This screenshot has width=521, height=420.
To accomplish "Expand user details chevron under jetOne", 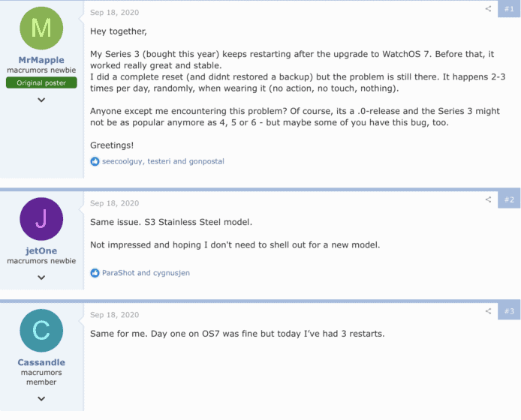I will pyautogui.click(x=41, y=277).
